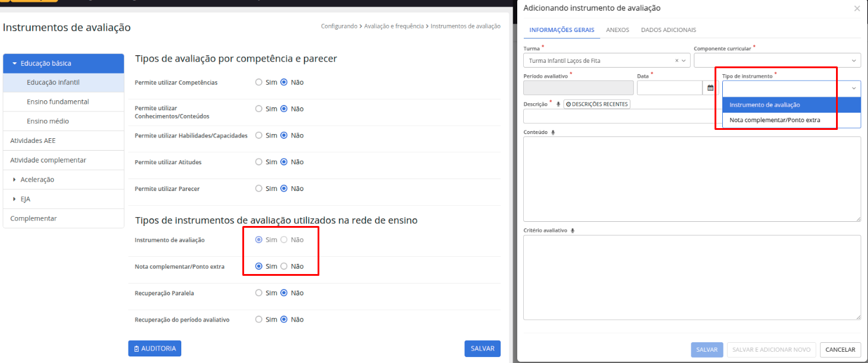
Task: Click the CANCELAR button
Action: tap(840, 350)
